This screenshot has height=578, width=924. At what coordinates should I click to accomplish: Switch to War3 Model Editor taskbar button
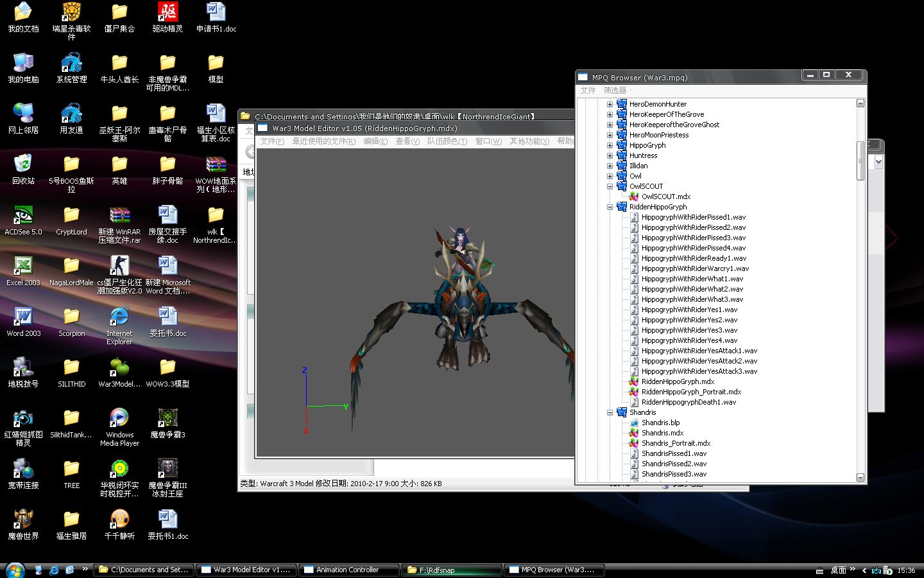click(246, 570)
